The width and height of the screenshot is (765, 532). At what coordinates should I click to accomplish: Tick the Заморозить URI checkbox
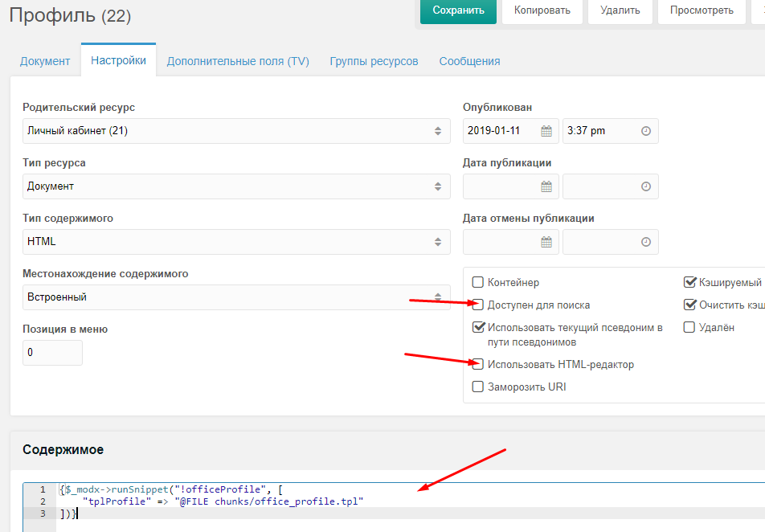[477, 387]
